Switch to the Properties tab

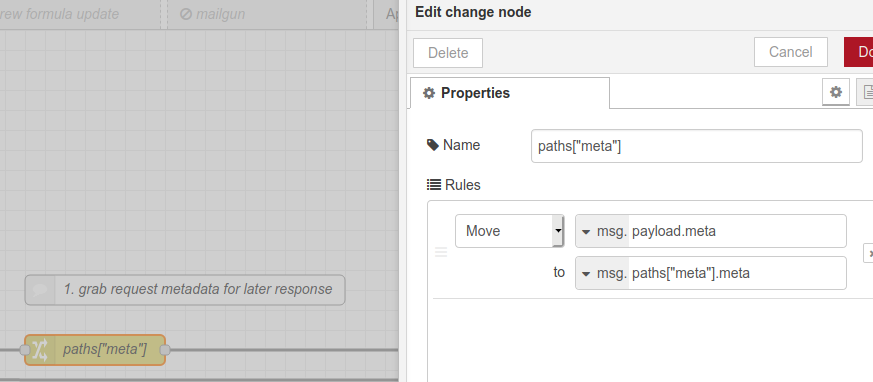click(x=509, y=92)
